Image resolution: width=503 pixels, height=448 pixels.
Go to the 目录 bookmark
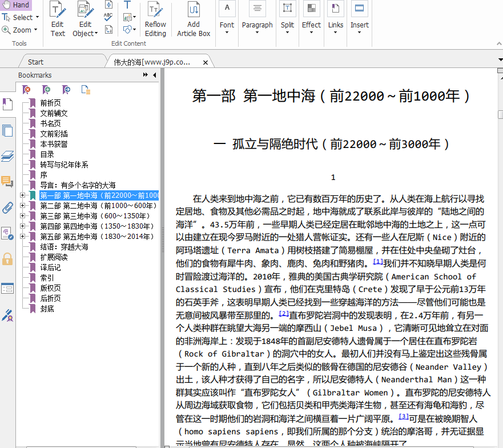coord(47,154)
